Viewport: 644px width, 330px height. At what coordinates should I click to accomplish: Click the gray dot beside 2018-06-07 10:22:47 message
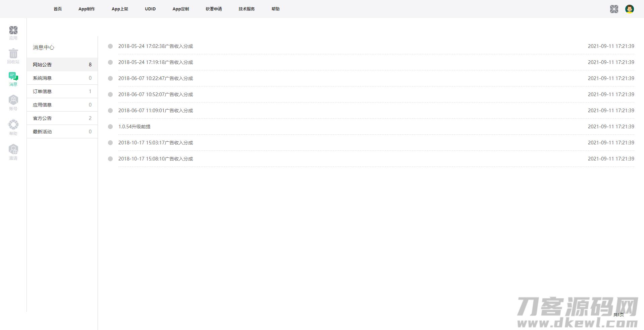coord(110,78)
